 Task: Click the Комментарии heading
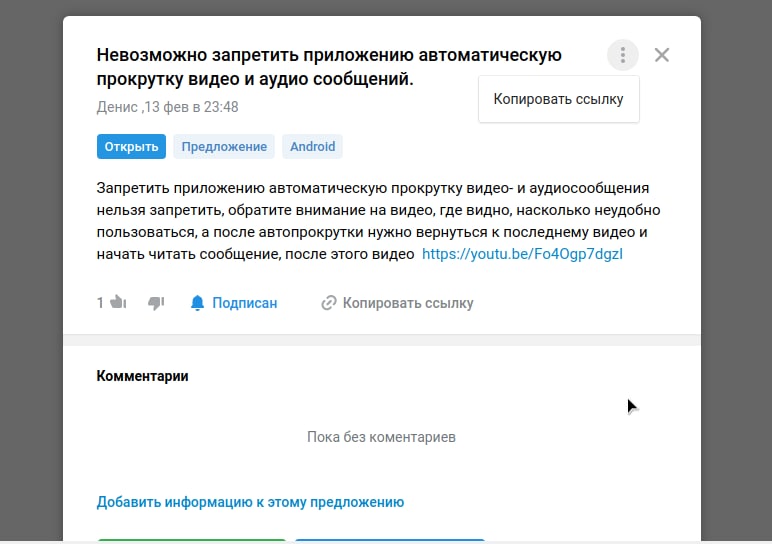pos(142,376)
